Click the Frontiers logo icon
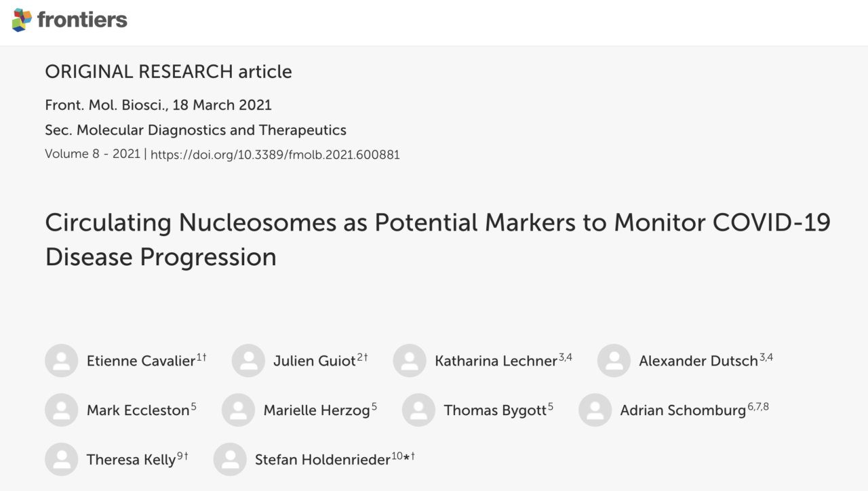This screenshot has width=868, height=491. point(22,20)
